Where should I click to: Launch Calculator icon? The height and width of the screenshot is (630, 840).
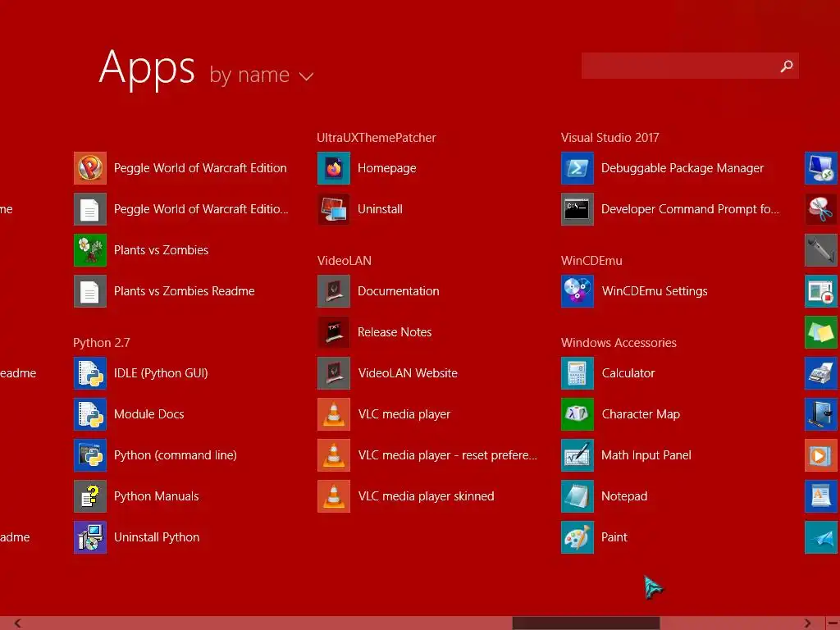[577, 373]
